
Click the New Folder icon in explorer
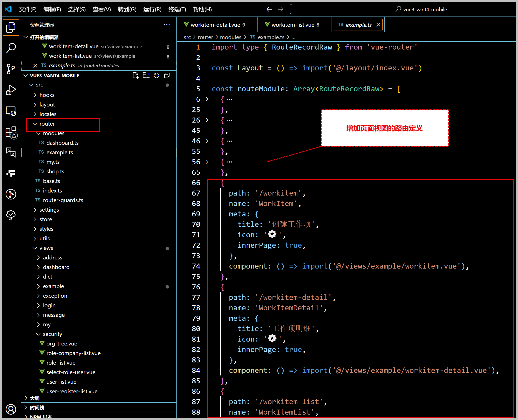point(146,75)
